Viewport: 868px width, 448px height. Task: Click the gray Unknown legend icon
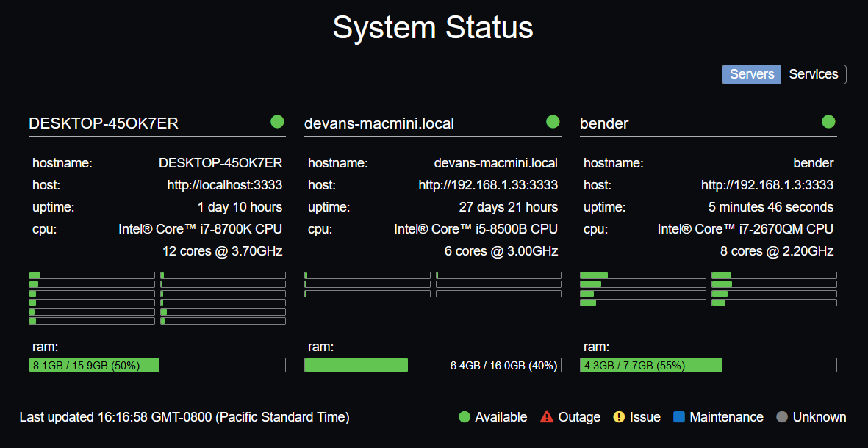tap(782, 417)
